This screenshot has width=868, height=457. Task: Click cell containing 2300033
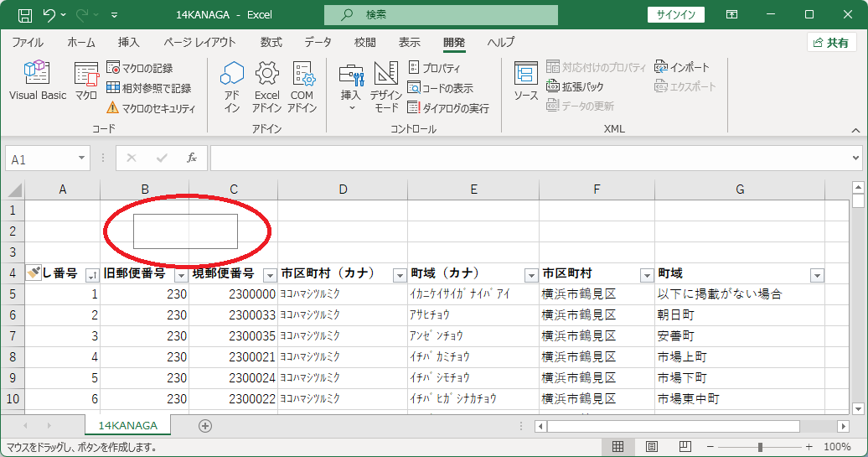(x=233, y=315)
